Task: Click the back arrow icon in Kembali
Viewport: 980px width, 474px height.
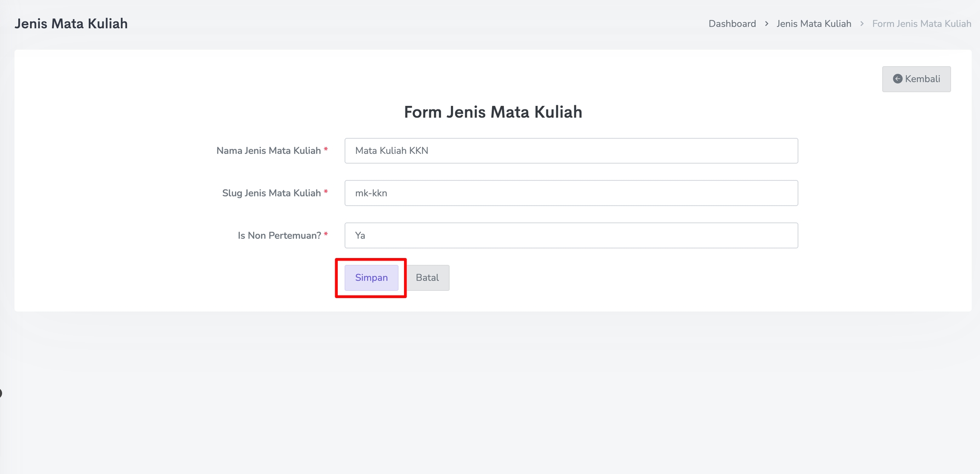Action: tap(897, 79)
